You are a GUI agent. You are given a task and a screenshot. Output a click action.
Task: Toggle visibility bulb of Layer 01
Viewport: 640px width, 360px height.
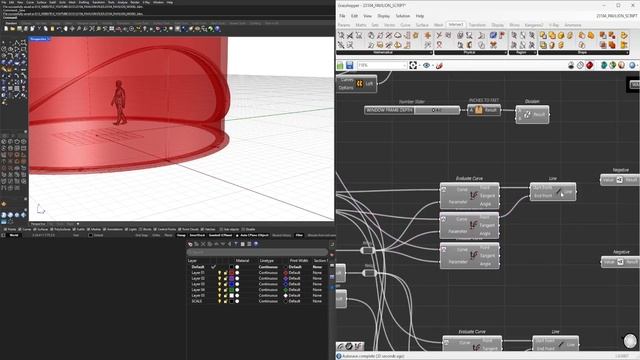(x=219, y=273)
